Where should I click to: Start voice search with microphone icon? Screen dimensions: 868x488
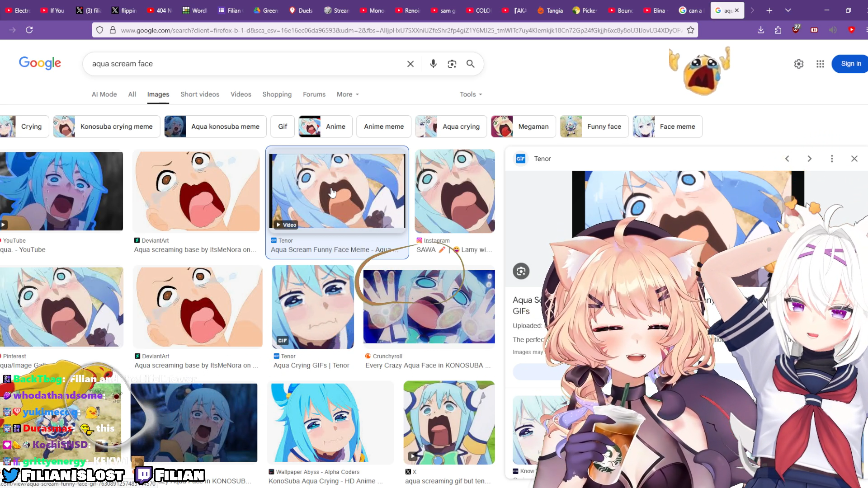click(x=433, y=64)
